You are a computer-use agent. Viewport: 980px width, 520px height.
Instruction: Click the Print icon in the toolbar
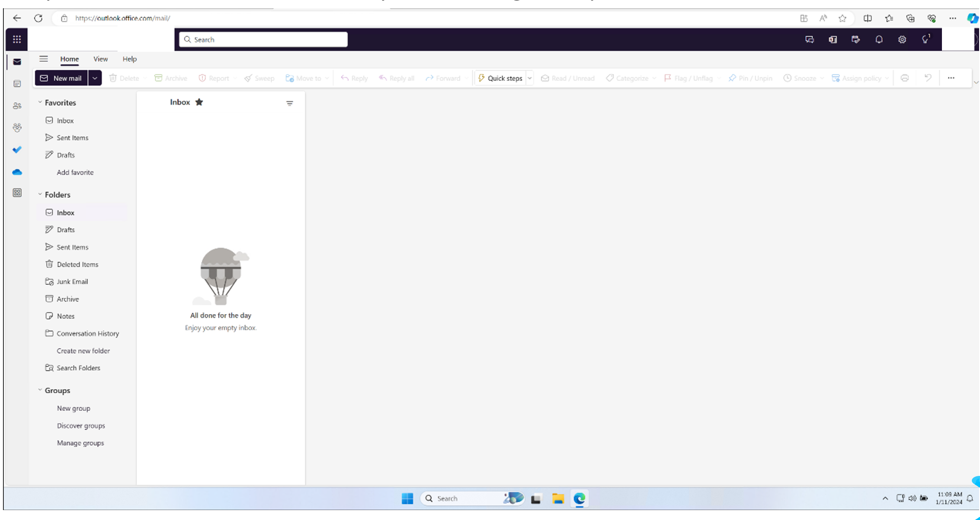905,78
